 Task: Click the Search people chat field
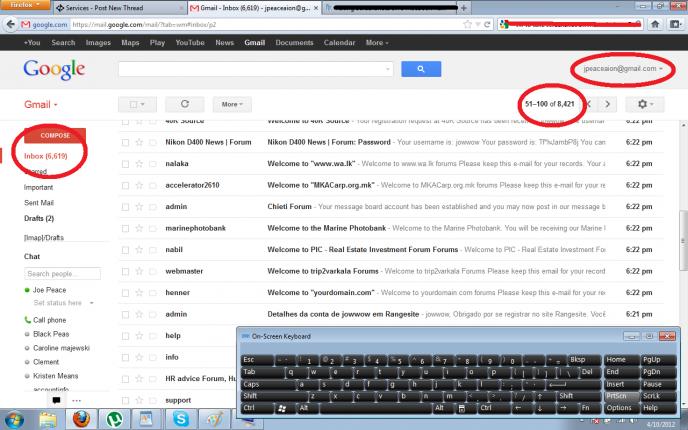point(62,274)
